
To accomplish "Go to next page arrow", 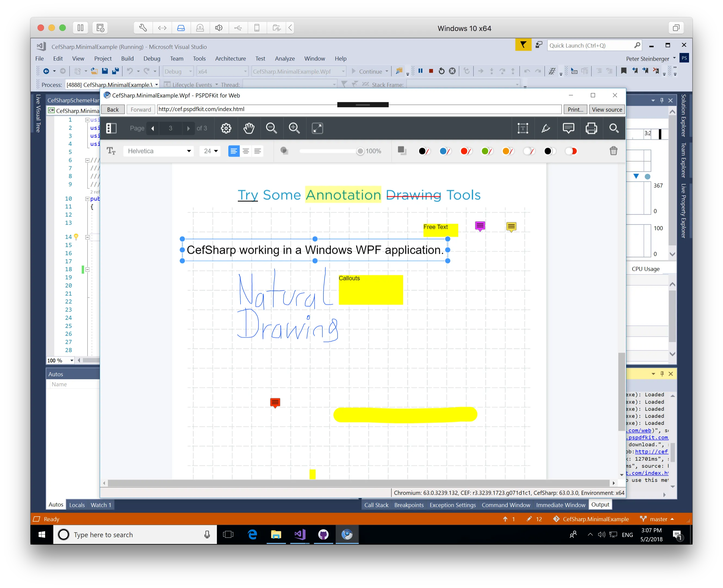I will [x=188, y=128].
